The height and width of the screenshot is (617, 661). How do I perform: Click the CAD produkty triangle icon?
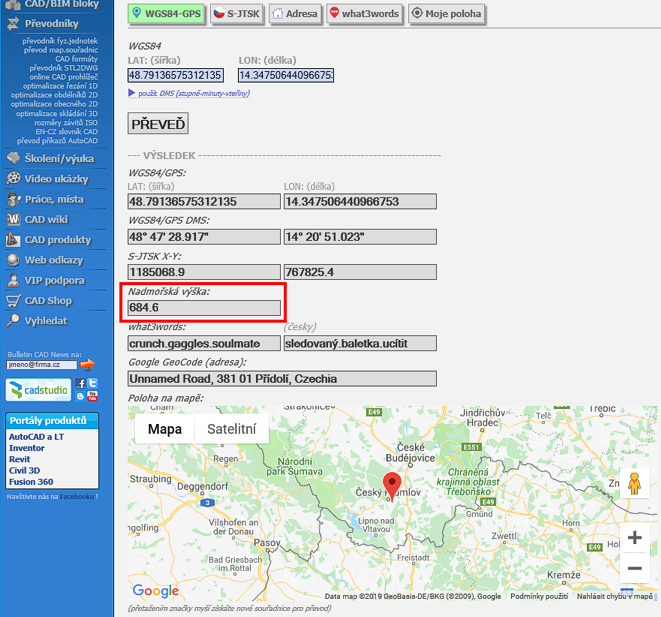[13, 239]
